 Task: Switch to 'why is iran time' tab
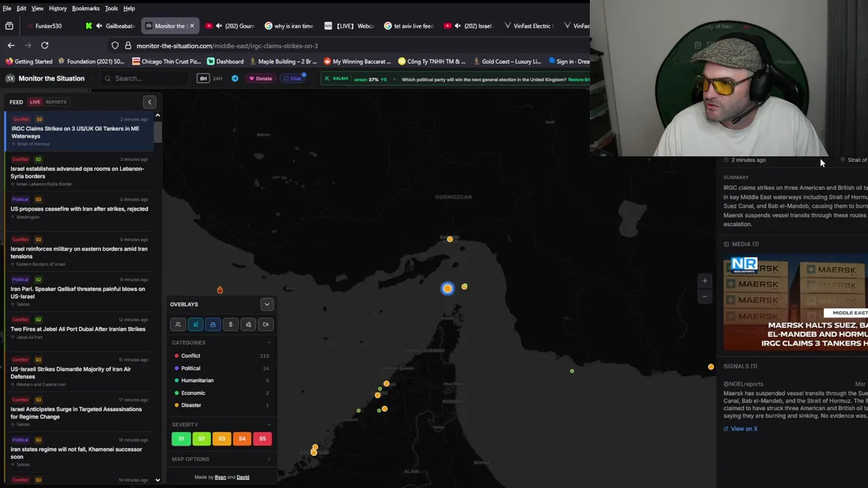290,26
